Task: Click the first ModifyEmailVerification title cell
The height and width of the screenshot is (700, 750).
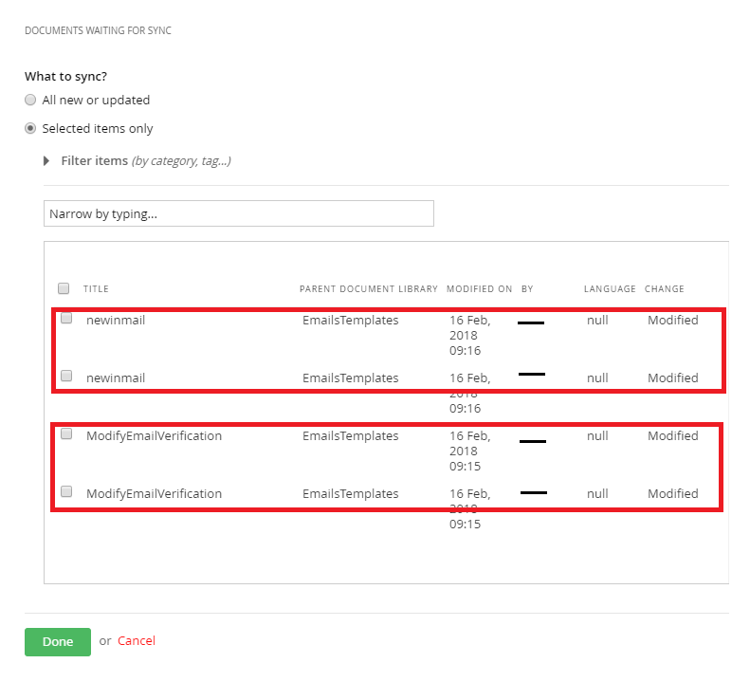Action: point(154,436)
